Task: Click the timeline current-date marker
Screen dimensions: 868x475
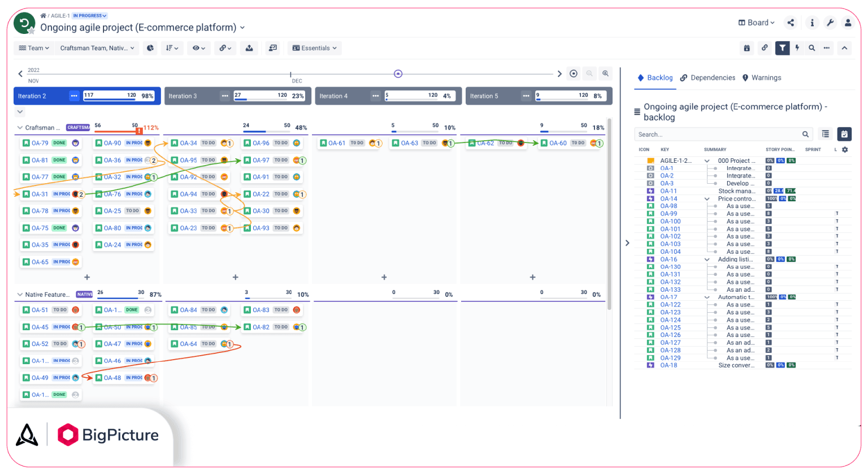Action: (398, 74)
